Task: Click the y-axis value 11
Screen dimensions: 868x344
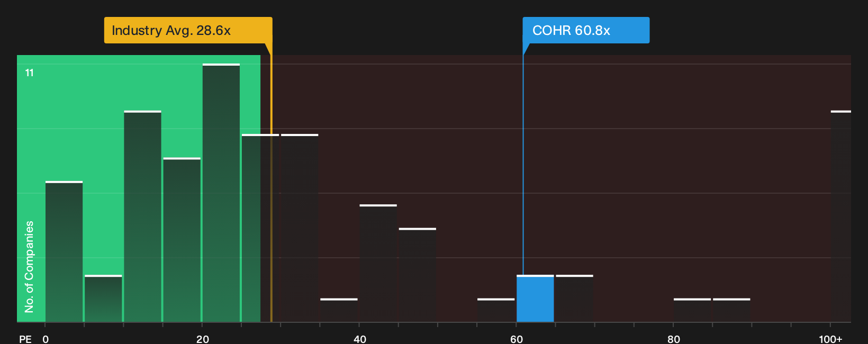Action: [30, 73]
